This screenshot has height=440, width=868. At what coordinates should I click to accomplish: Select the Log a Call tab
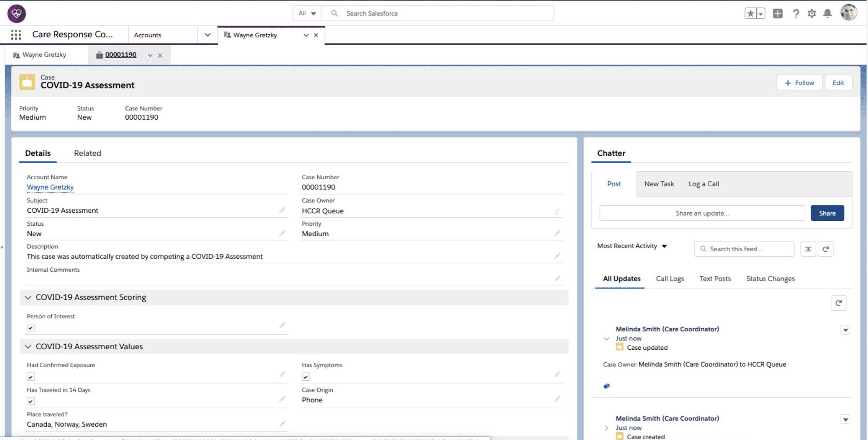[x=703, y=184]
